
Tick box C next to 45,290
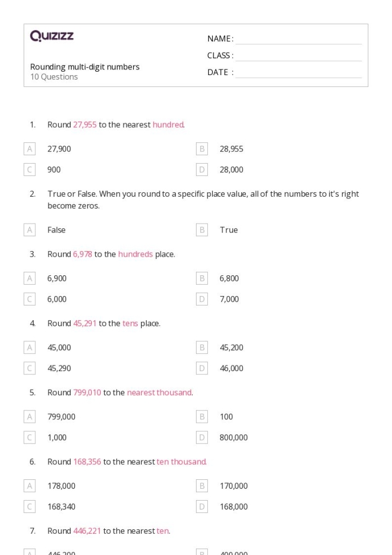point(30,368)
